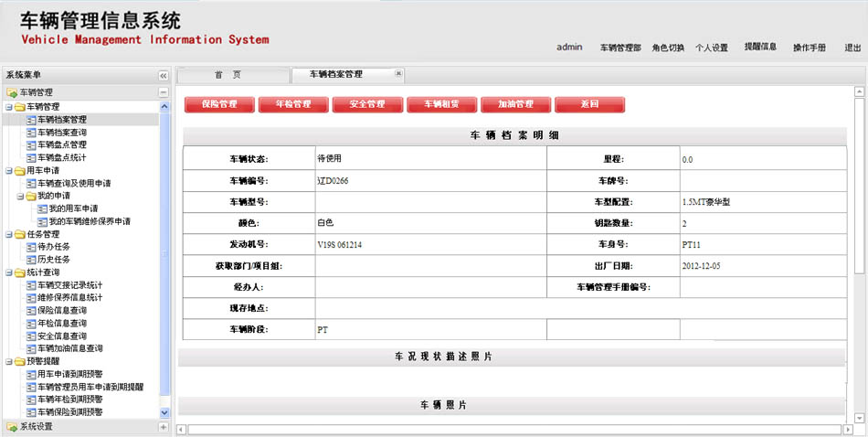Viewport: 868px width, 437px height.
Task: Open 个人设置 from the top menu
Action: tap(712, 48)
